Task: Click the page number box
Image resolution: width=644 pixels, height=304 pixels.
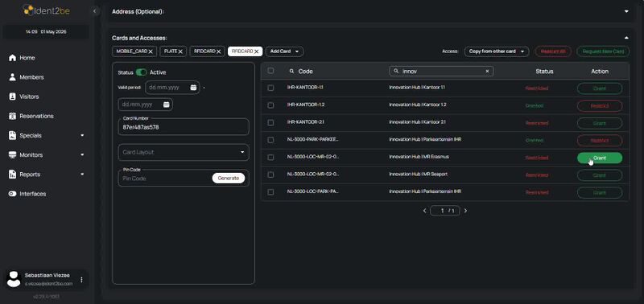Action: (x=445, y=211)
